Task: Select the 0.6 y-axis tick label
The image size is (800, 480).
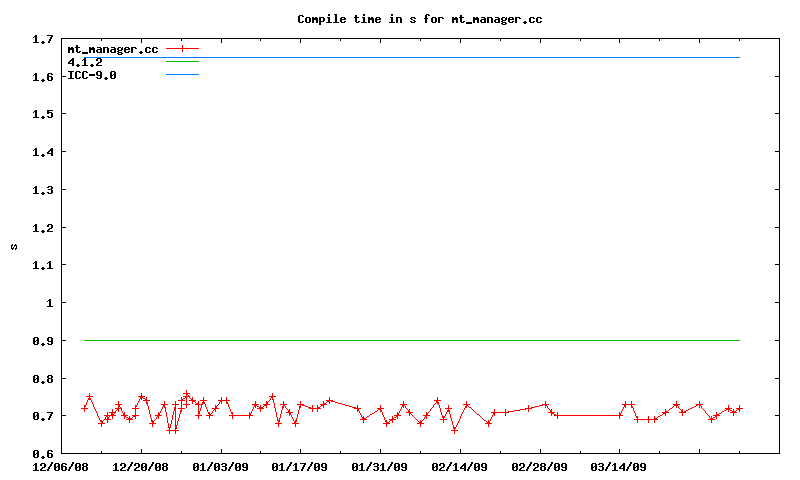Action: click(x=42, y=454)
